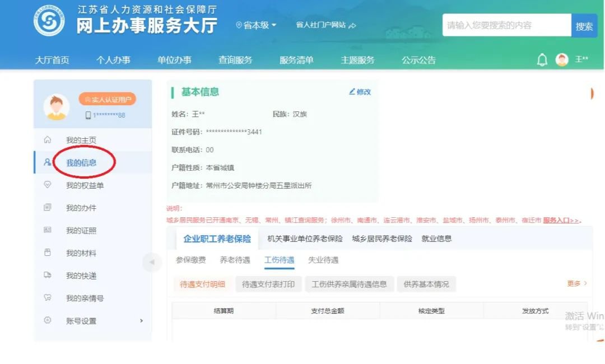
Task: Click the search input field
Action: click(506, 25)
